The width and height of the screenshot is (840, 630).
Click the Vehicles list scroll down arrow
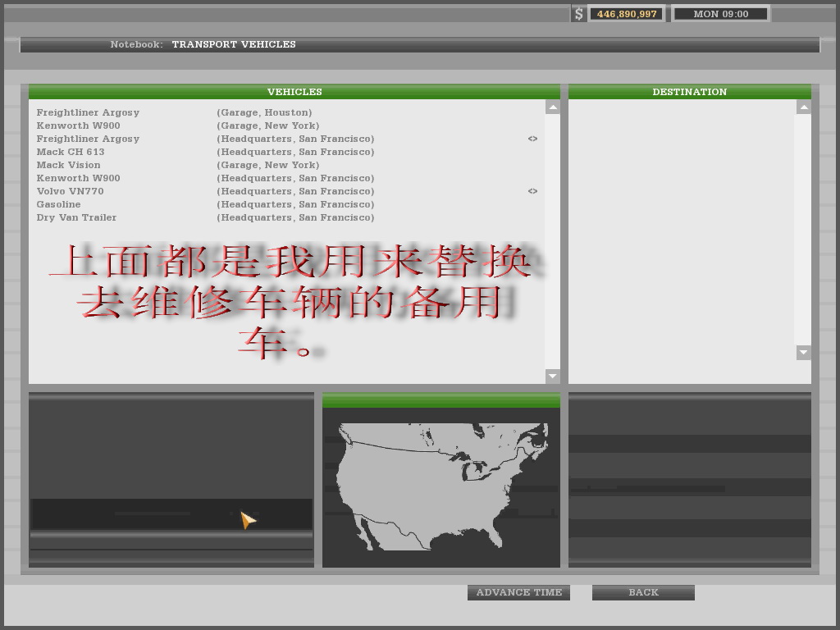[x=552, y=376]
